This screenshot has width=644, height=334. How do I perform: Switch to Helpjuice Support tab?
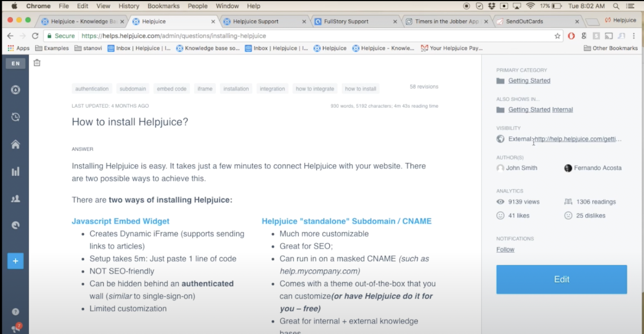[255, 21]
